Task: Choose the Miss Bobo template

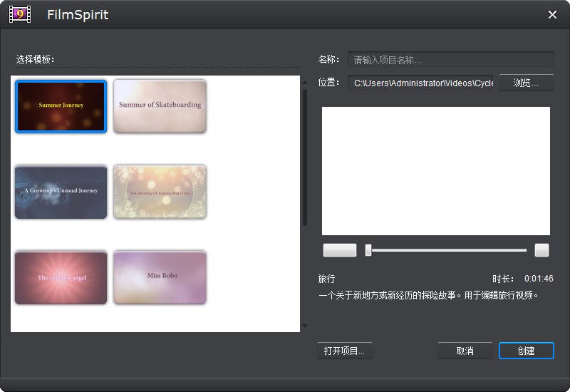Action: pos(160,277)
